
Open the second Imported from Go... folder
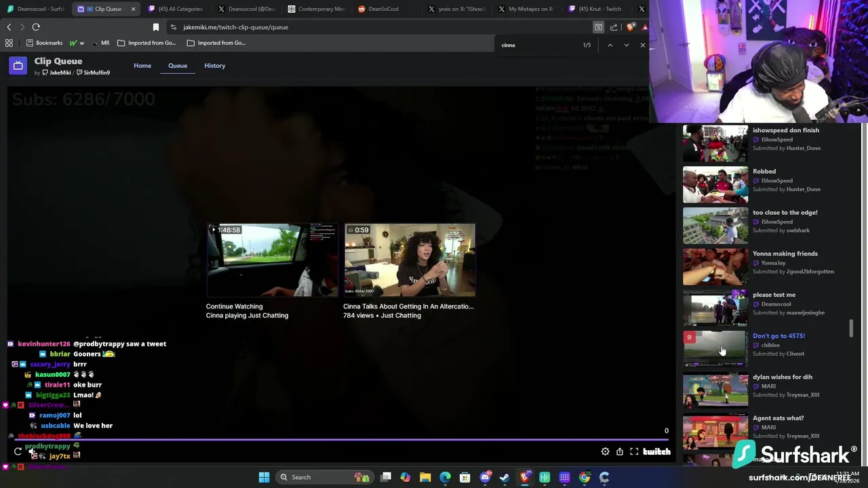point(216,43)
